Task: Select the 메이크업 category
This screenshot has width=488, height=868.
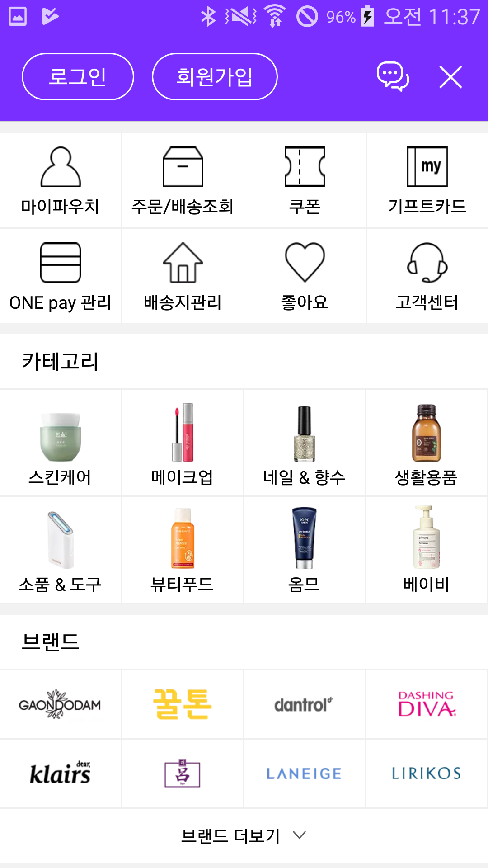Action: pos(183,443)
